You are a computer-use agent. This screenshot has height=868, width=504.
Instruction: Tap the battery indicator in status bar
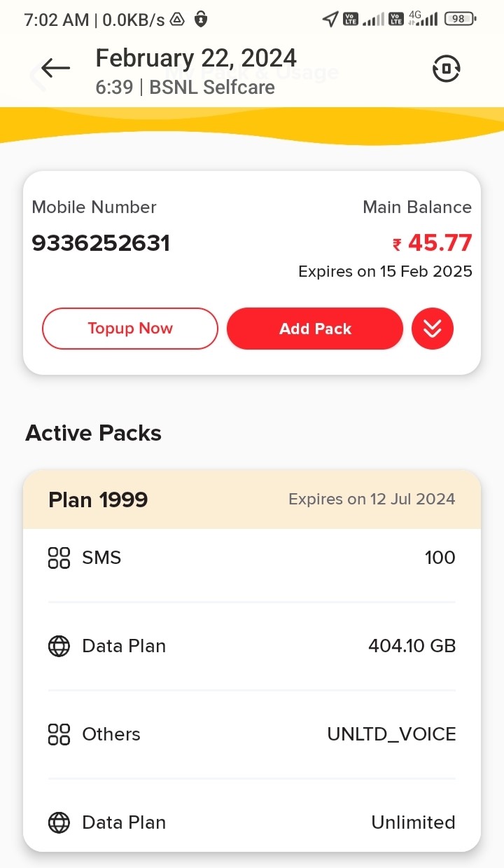coord(460,19)
